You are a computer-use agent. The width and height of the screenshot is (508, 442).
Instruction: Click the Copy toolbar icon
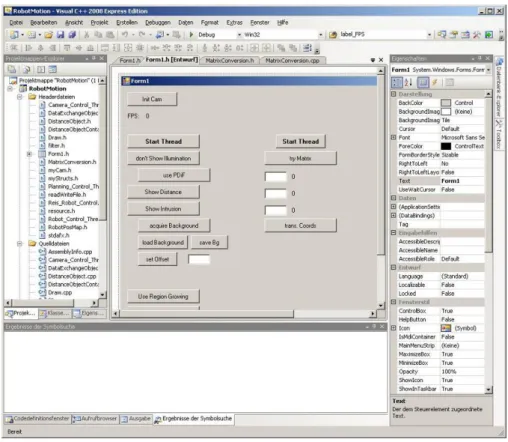(x=98, y=34)
